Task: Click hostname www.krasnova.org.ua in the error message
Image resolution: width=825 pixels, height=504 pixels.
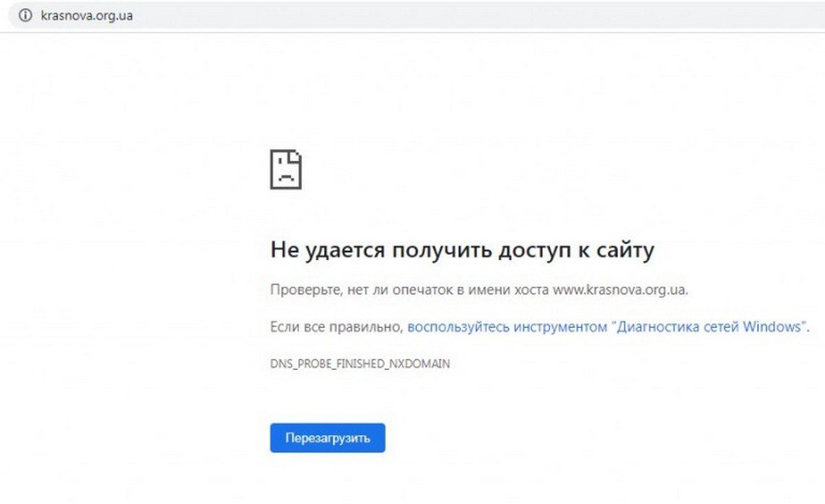Action: [x=619, y=289]
